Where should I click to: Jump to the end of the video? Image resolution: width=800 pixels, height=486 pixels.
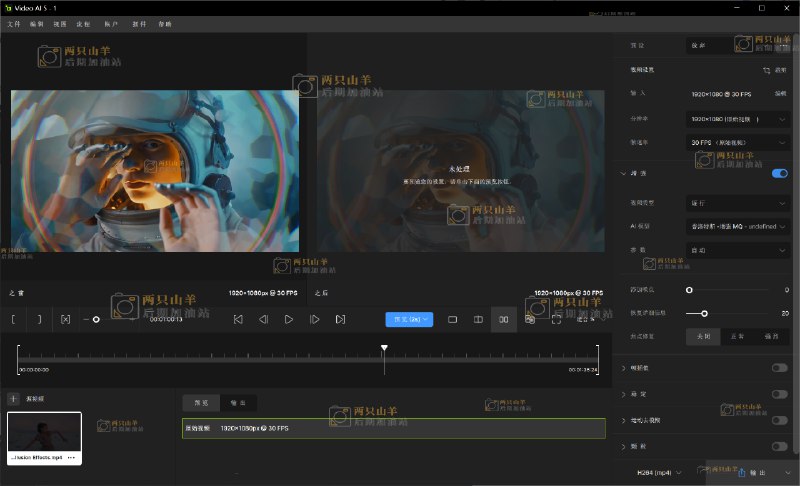tap(340, 319)
